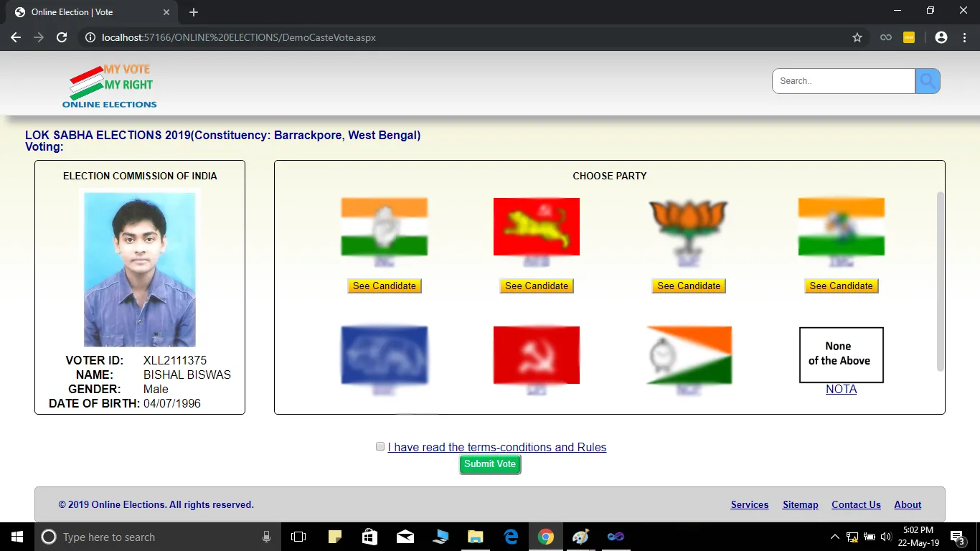See Candidate for the tiger flag party
The height and width of the screenshot is (551, 980).
(537, 286)
